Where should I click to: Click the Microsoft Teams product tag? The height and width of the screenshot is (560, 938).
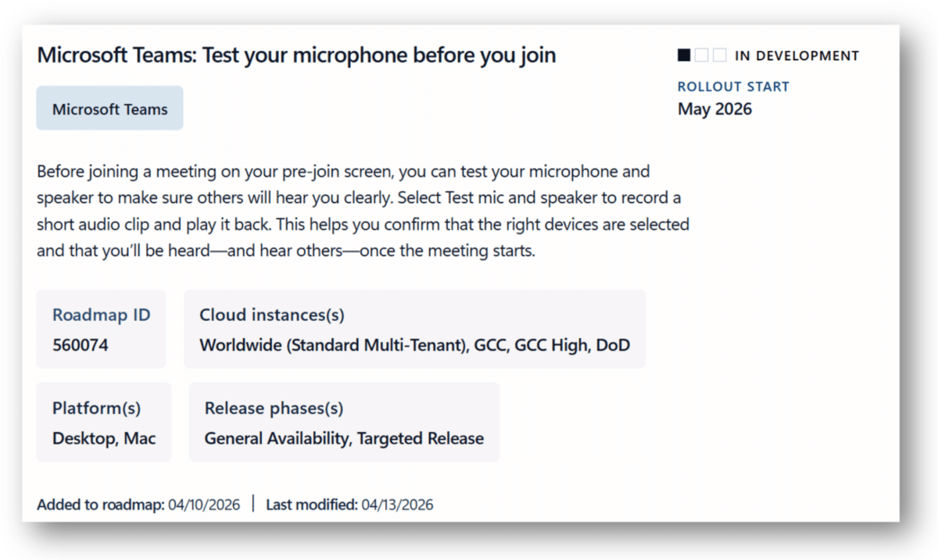click(109, 109)
